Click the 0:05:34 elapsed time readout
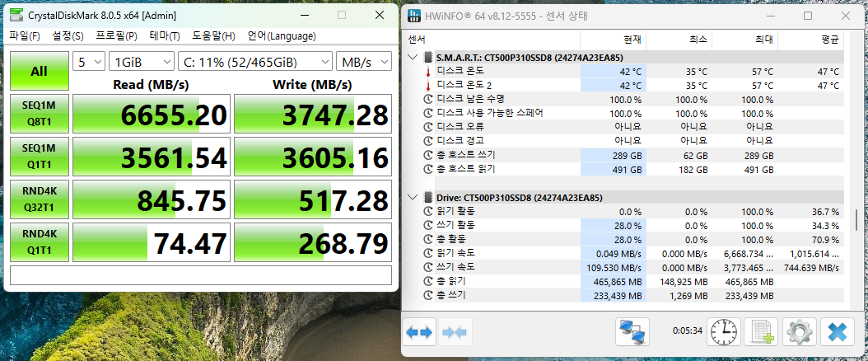Screen dimensions: 868x361 688,331
